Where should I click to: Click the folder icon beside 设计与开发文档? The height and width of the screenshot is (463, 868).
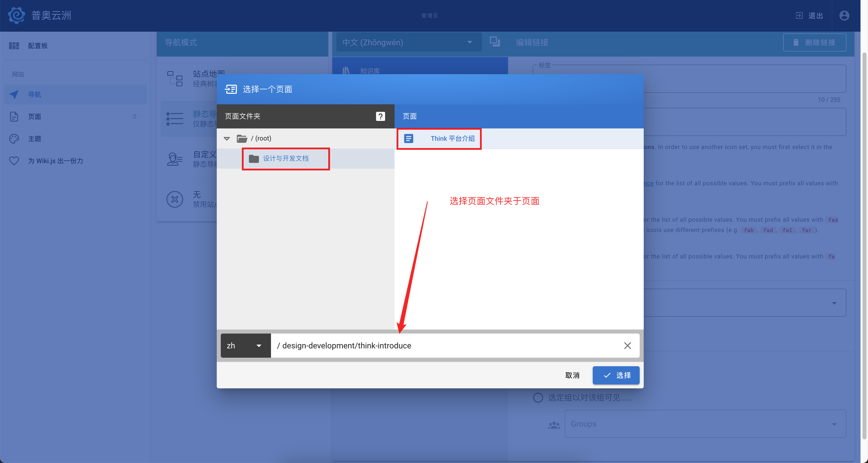click(x=253, y=159)
